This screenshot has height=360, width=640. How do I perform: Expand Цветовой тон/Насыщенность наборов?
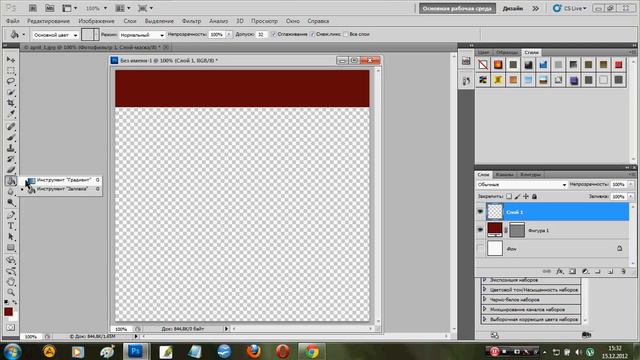pos(484,289)
